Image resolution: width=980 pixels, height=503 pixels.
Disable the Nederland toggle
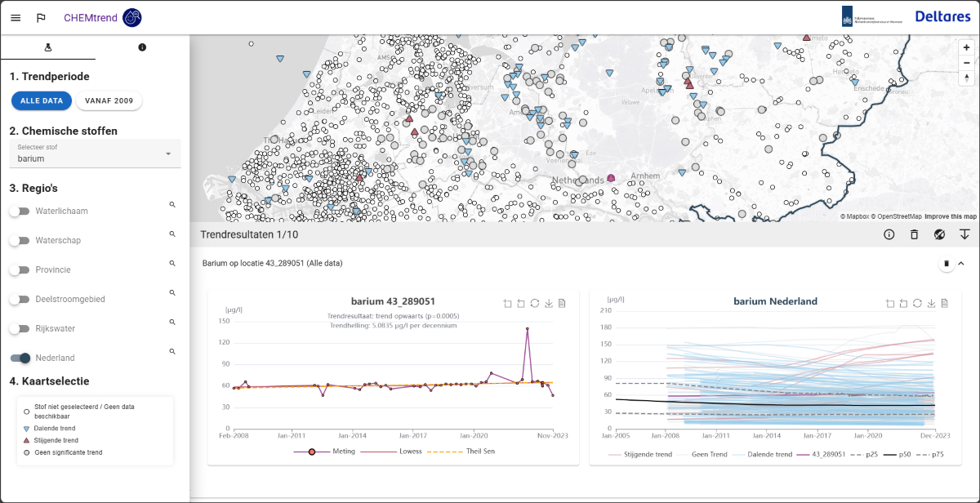pos(20,358)
